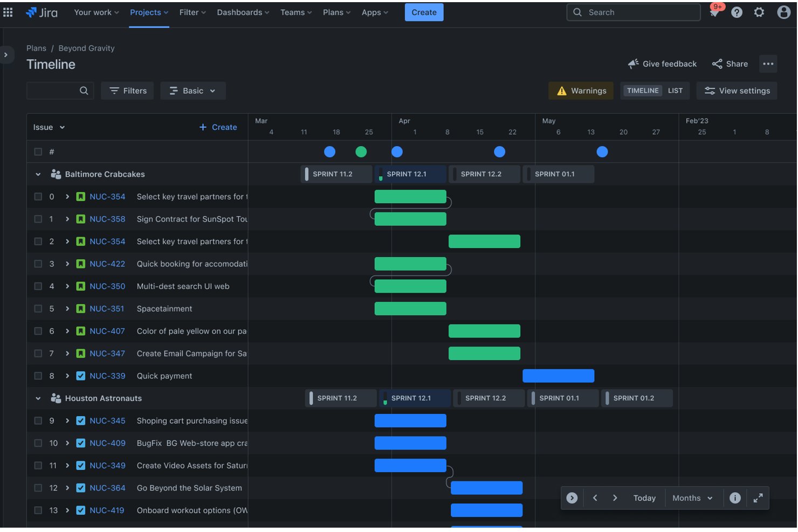The width and height of the screenshot is (798, 532).
Task: Open the notifications bell
Action: click(x=714, y=12)
